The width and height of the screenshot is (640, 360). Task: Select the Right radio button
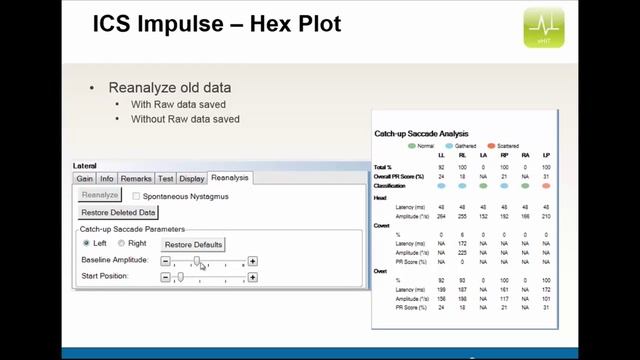click(x=121, y=243)
